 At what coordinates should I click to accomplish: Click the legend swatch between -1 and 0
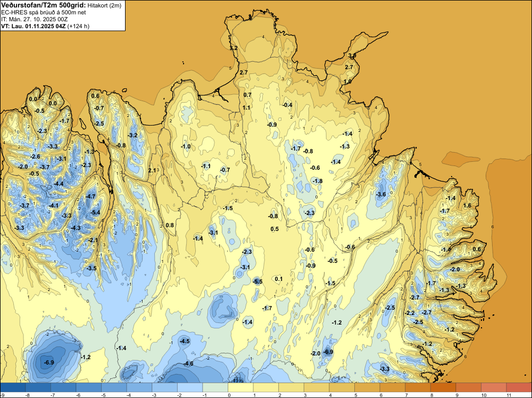click(215, 387)
